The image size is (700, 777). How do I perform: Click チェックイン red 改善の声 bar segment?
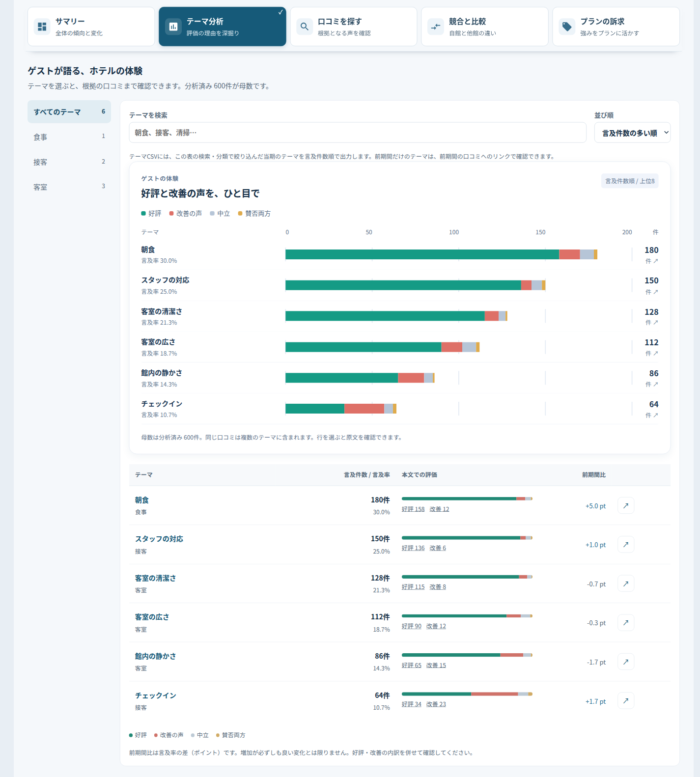tap(364, 409)
